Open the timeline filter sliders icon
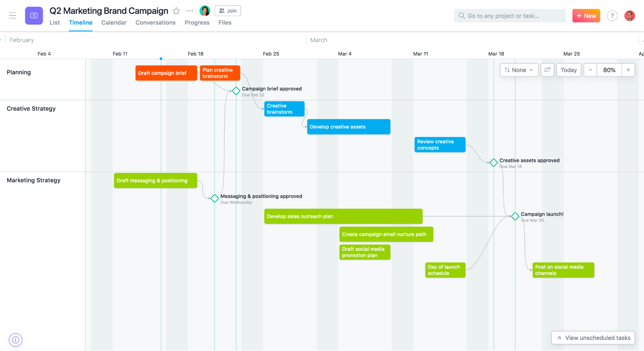This screenshot has width=644, height=351. click(547, 70)
